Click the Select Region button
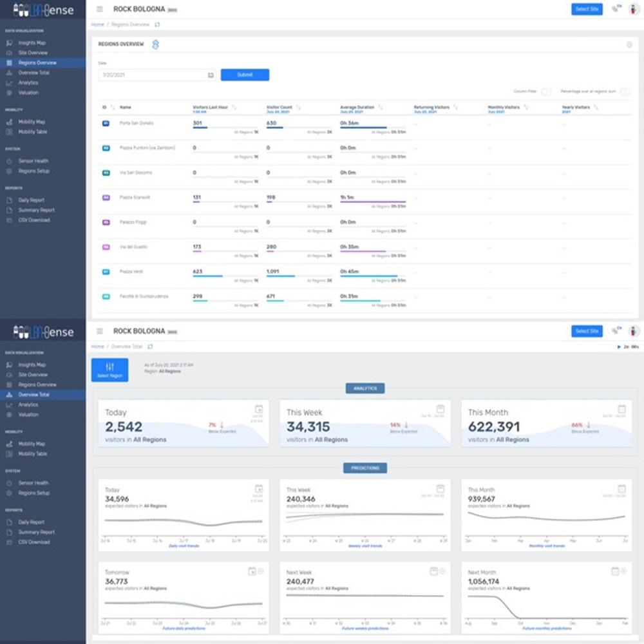The height and width of the screenshot is (644, 644). tap(110, 370)
